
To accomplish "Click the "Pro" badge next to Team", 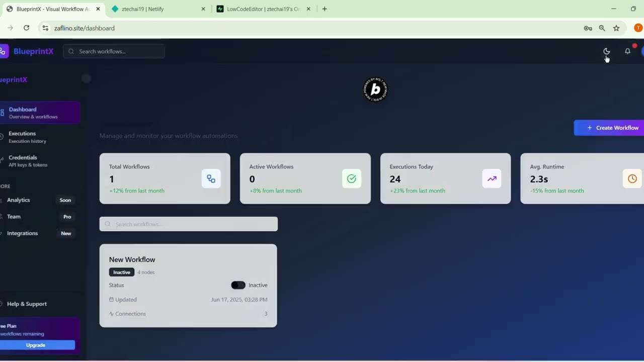I will click(67, 217).
